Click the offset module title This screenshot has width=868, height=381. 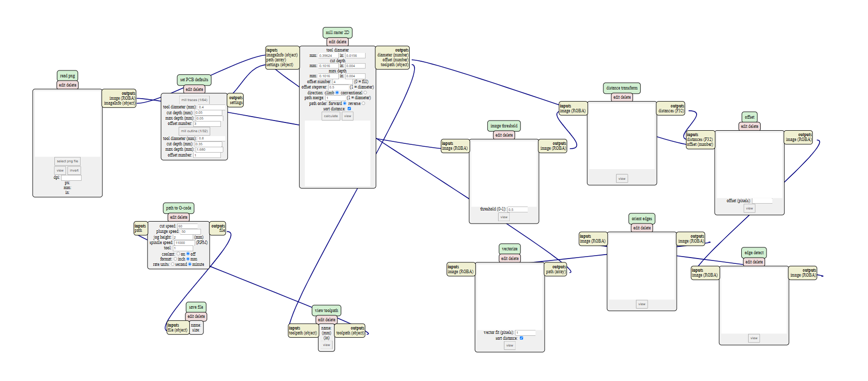pos(750,117)
